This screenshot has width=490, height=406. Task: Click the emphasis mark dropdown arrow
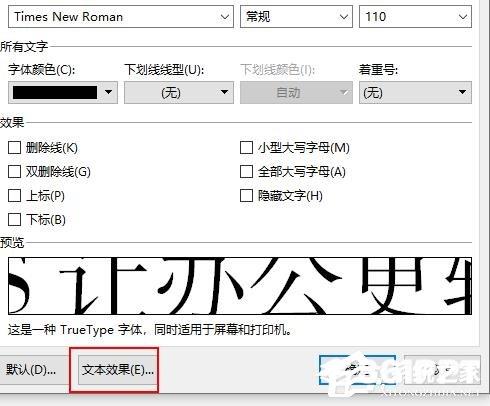coord(462,92)
